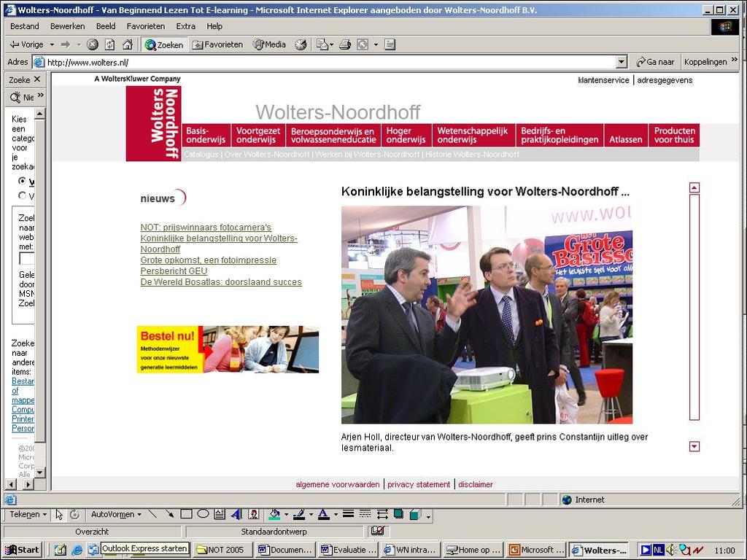The width and height of the screenshot is (747, 560).
Task: Select the Line drawing tool
Action: (152, 514)
